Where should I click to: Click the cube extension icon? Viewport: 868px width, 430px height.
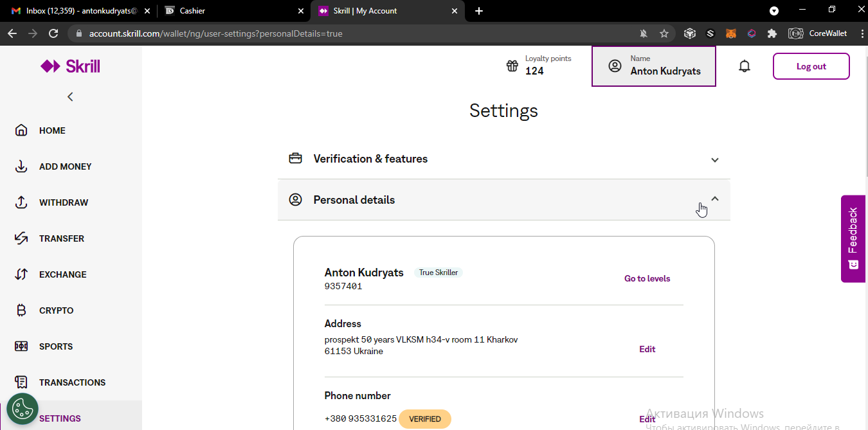click(690, 33)
